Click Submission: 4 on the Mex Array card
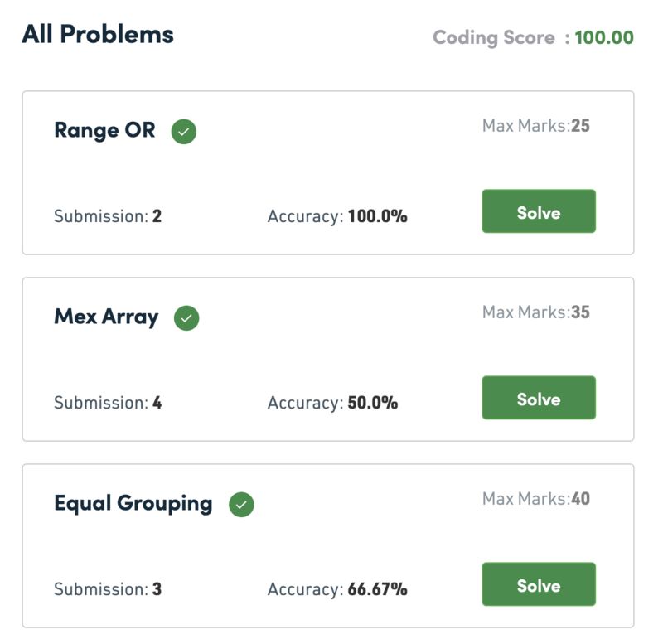 pyautogui.click(x=108, y=403)
